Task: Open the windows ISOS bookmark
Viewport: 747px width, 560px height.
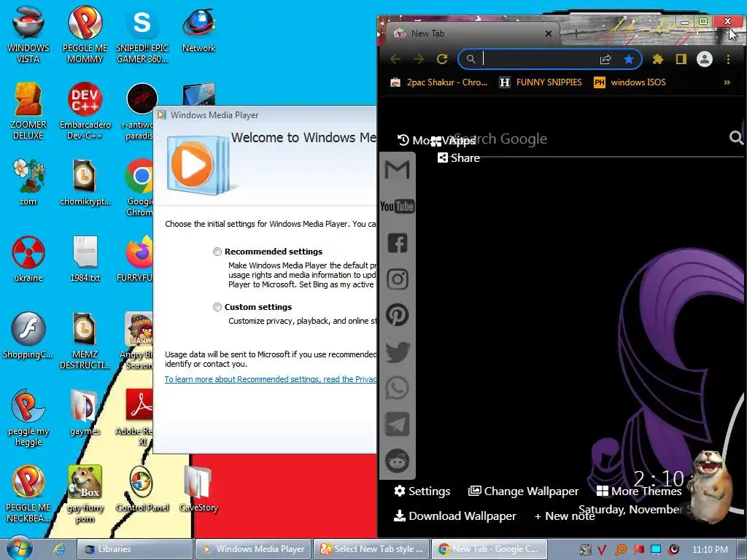Action: [x=630, y=82]
